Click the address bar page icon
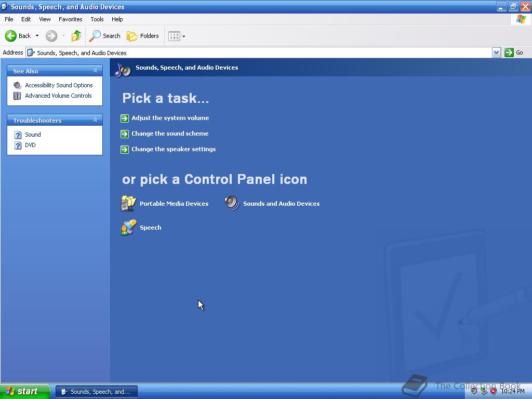 click(31, 52)
